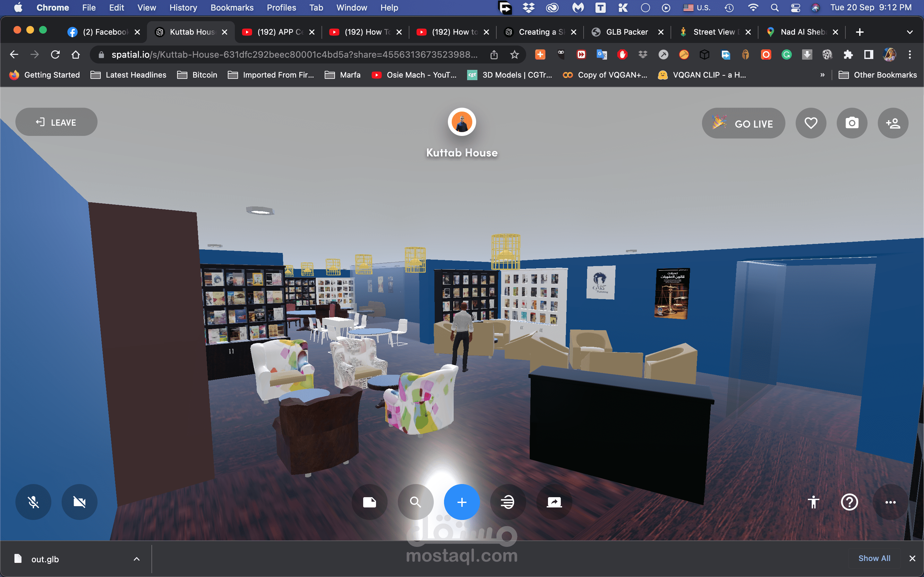Open the search icon in bottom toolbar
Image resolution: width=924 pixels, height=577 pixels.
pos(415,502)
